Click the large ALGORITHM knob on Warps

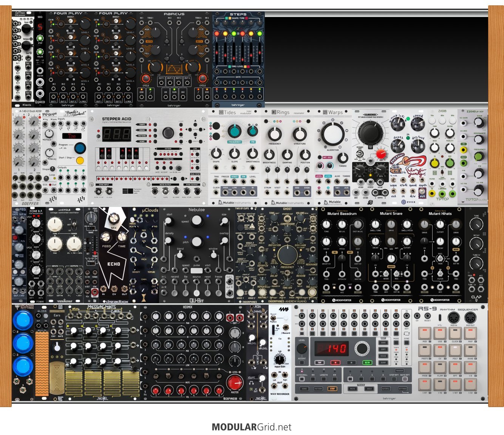[x=333, y=134]
